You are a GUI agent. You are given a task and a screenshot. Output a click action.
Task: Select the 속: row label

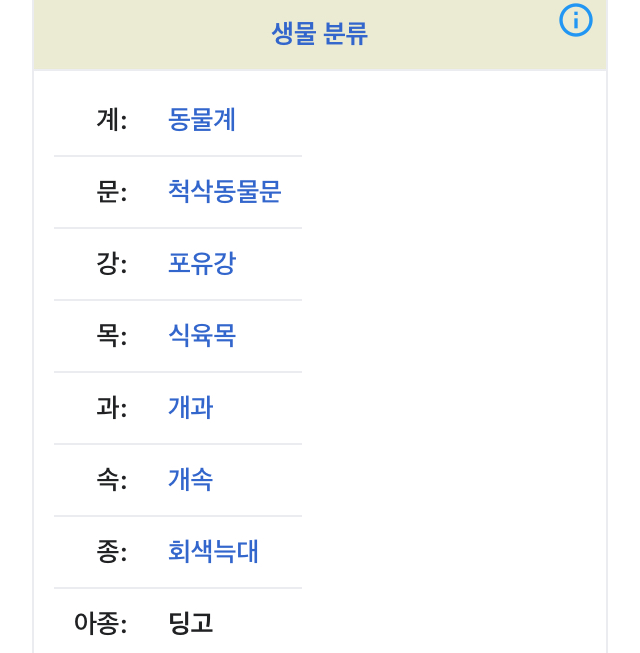(112, 480)
